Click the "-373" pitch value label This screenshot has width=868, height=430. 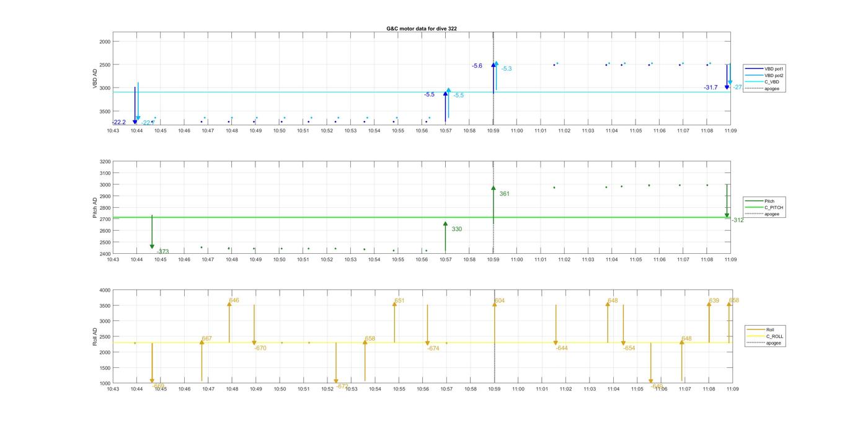[162, 252]
